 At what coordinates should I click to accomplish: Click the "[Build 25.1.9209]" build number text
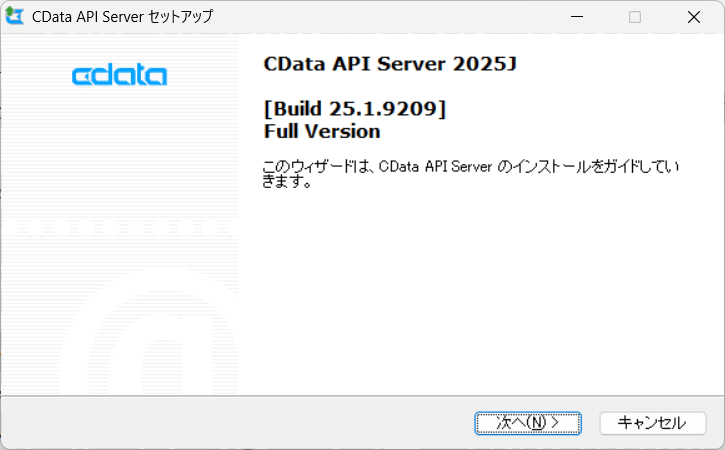pyautogui.click(x=354, y=108)
